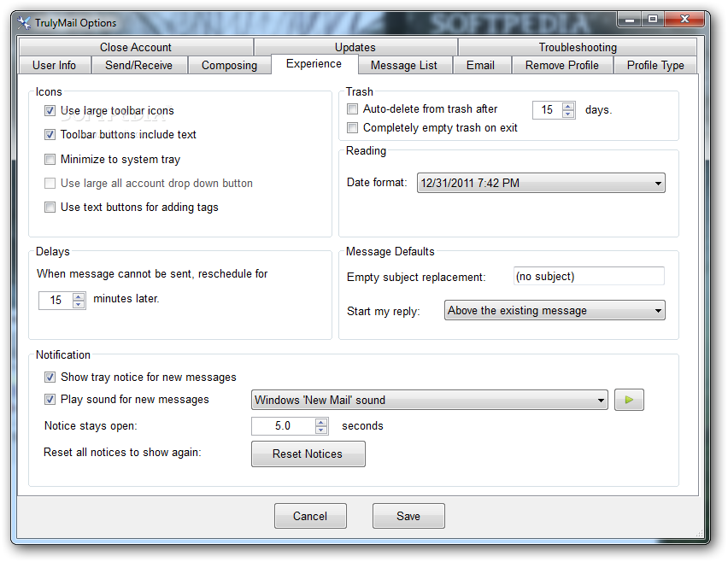Image resolution: width=728 pixels, height=562 pixels.
Task: Switch to the User Info tab
Action: click(x=55, y=65)
